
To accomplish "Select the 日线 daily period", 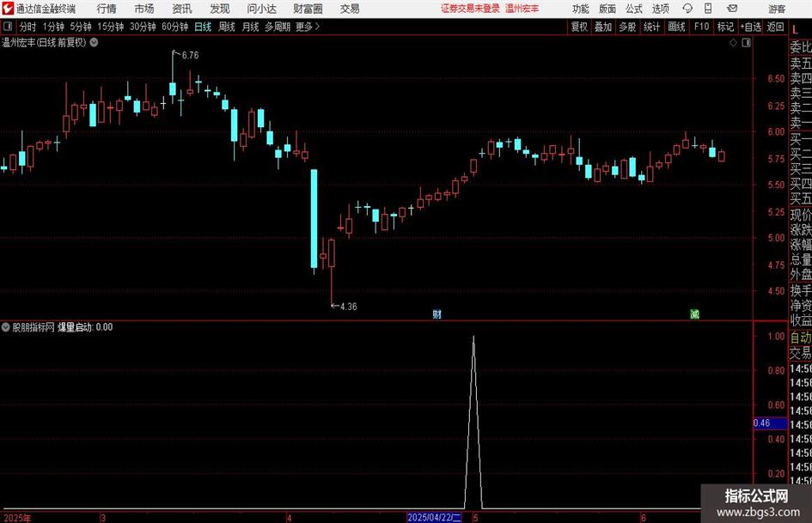I will coord(203,27).
